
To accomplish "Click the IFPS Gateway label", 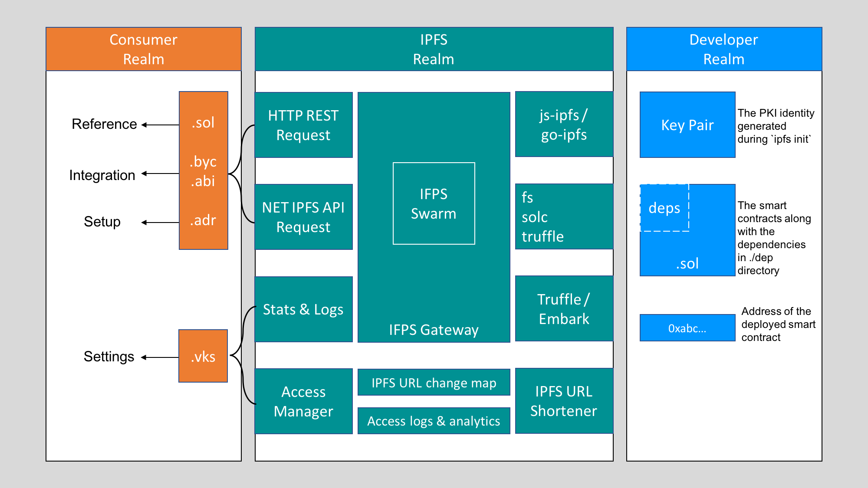I will pyautogui.click(x=434, y=330).
